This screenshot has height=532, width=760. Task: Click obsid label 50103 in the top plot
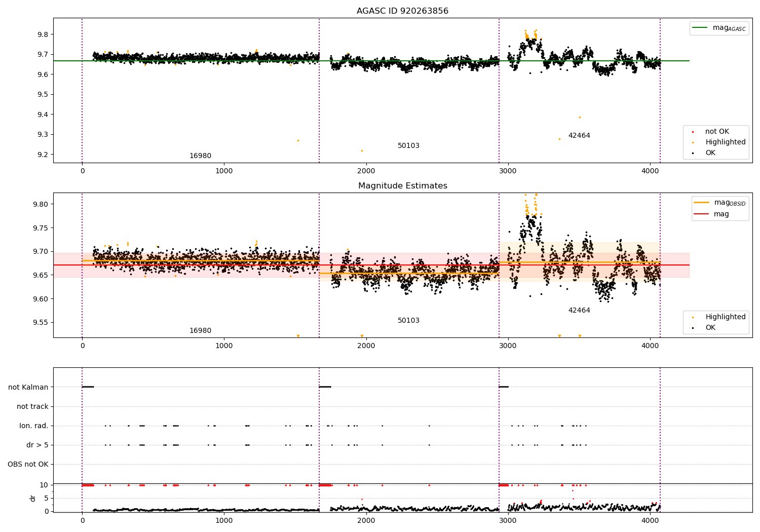[408, 146]
